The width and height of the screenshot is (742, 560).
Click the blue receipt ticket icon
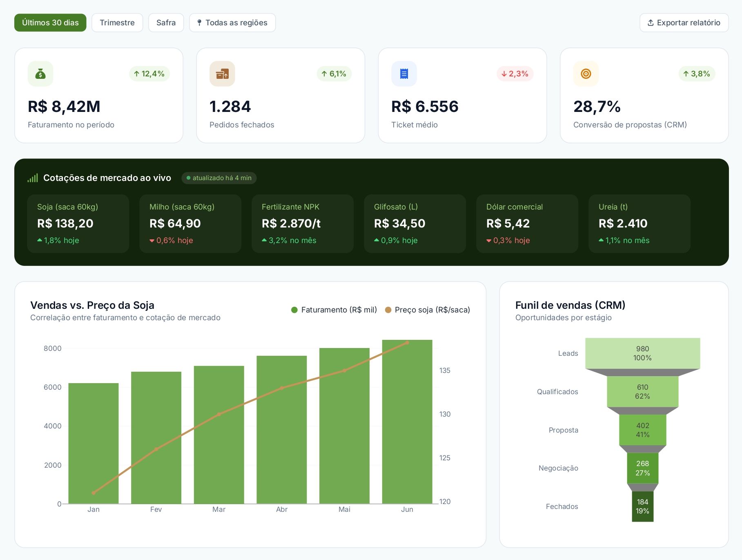coord(404,74)
